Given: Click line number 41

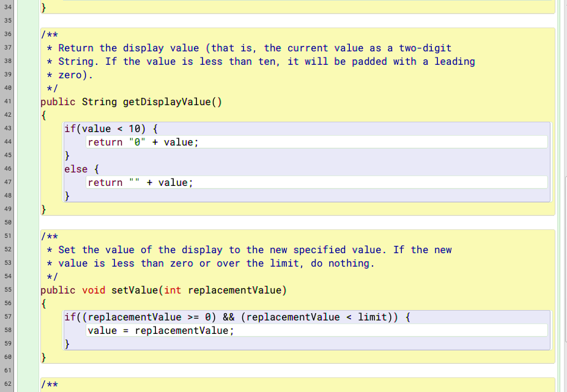Looking at the screenshot, I should pyautogui.click(x=8, y=102).
